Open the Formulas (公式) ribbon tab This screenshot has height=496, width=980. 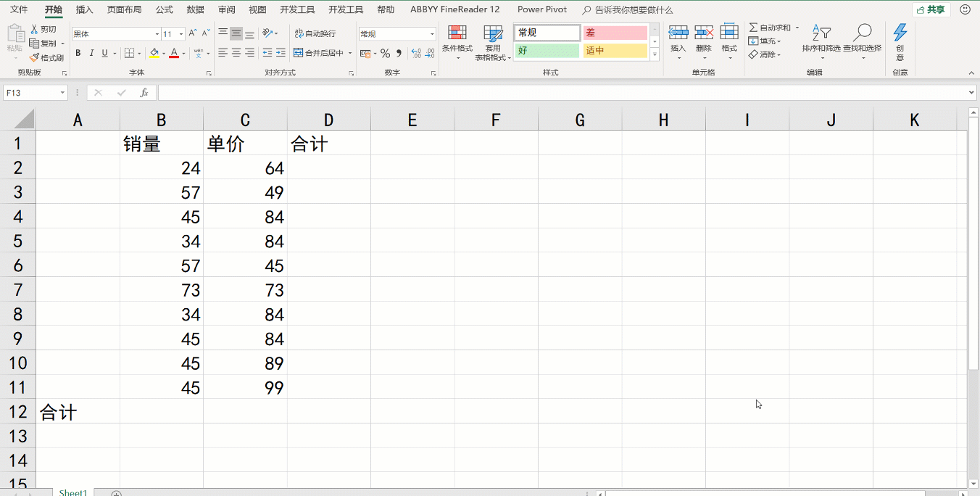coord(164,9)
